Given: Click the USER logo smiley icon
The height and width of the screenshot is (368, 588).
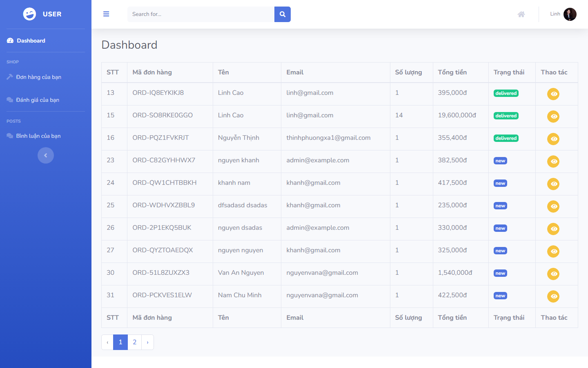Looking at the screenshot, I should (29, 14).
